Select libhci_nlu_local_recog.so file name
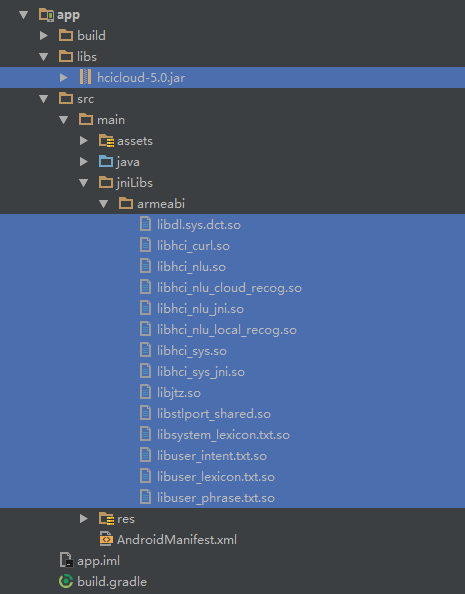Viewport: 465px width, 594px height. point(227,330)
